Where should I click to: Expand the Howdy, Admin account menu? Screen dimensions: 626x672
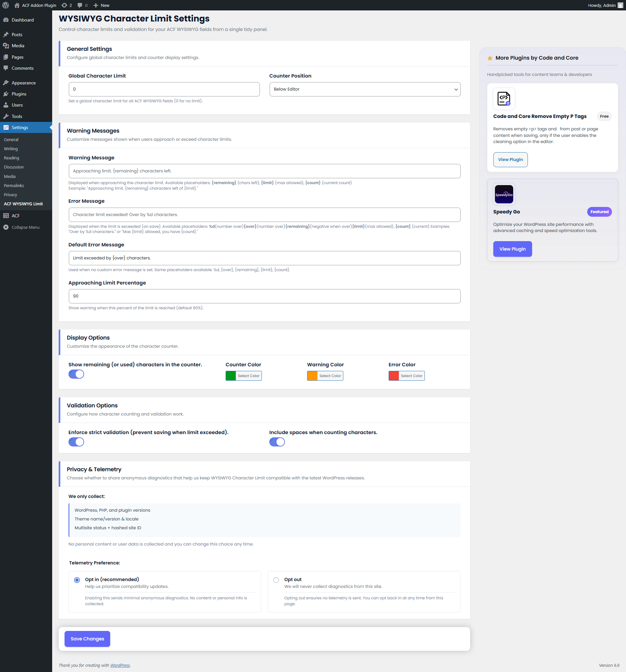point(601,5)
